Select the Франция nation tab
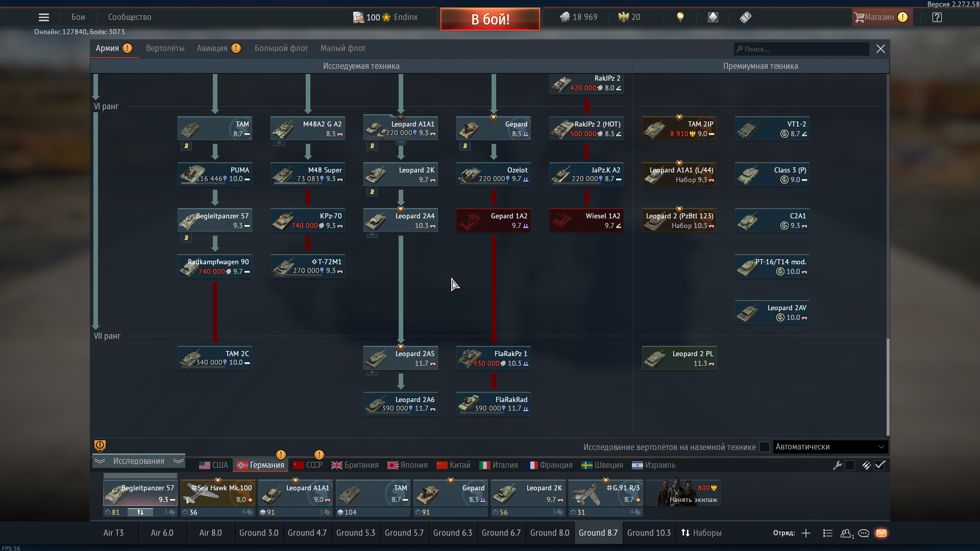Image resolution: width=980 pixels, height=551 pixels. click(x=549, y=465)
